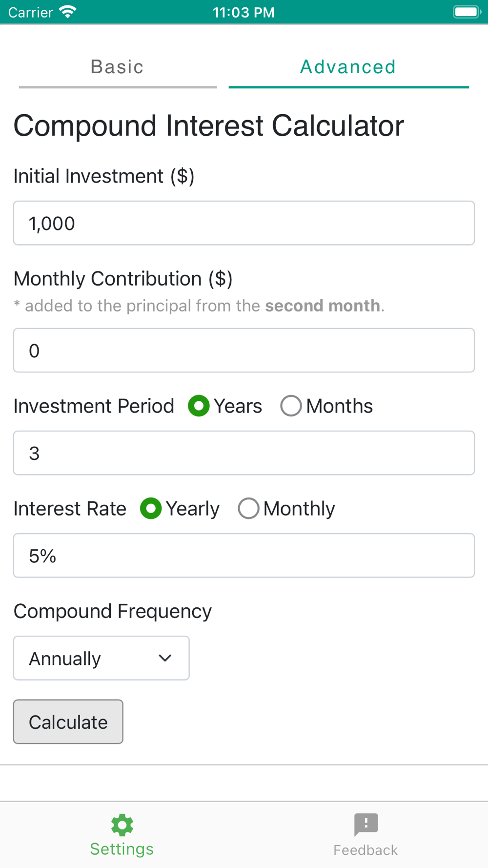Tap the Wi-Fi icon in status bar
Screen dimensions: 488x868
point(68,12)
